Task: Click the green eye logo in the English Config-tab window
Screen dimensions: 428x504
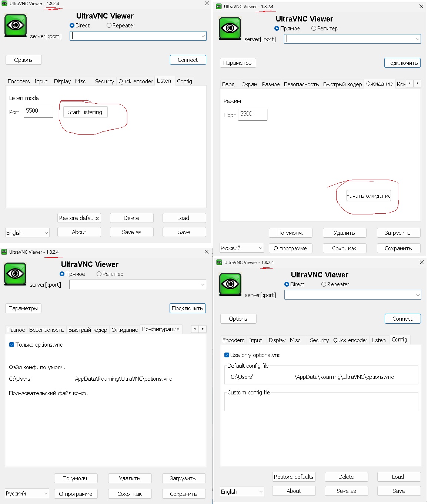Action: (230, 284)
